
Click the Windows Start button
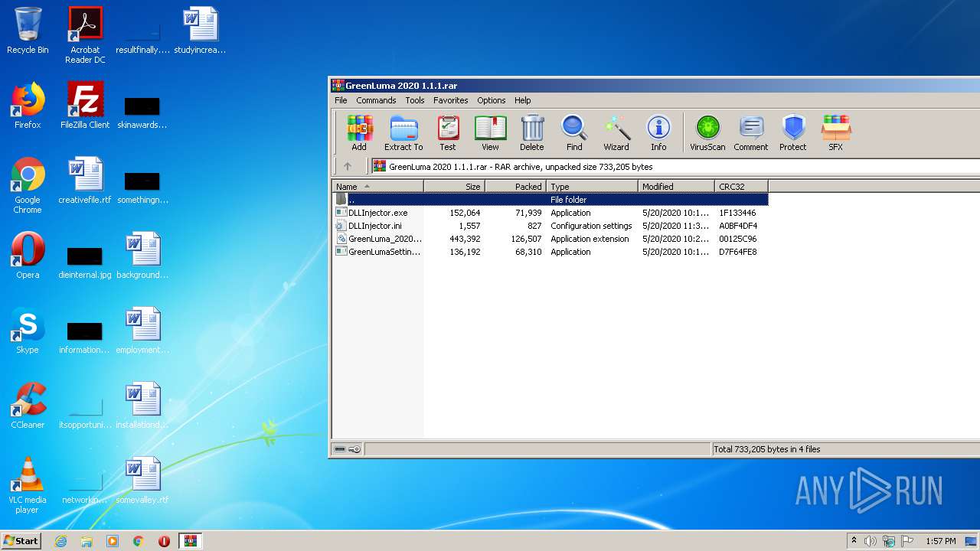click(x=21, y=540)
